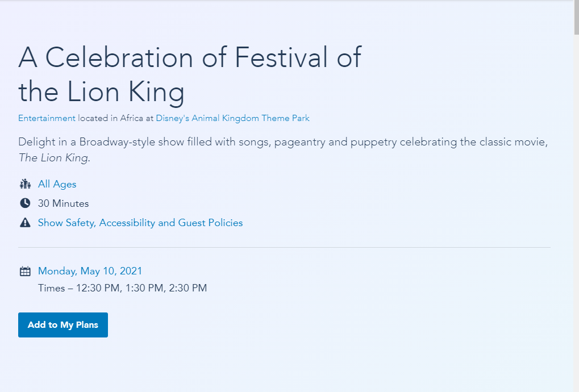This screenshot has height=392, width=579.
Task: Click the italic The Lion King text
Action: coord(54,158)
